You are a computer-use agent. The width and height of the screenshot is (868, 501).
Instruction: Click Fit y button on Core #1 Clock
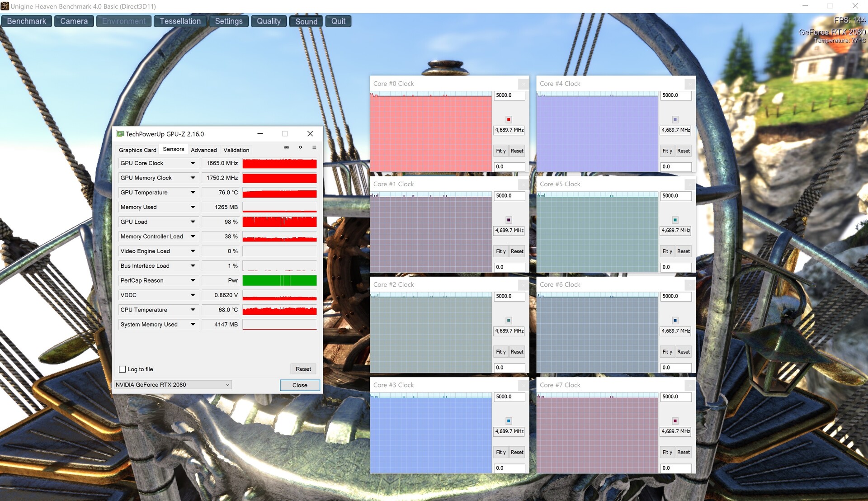pos(500,251)
